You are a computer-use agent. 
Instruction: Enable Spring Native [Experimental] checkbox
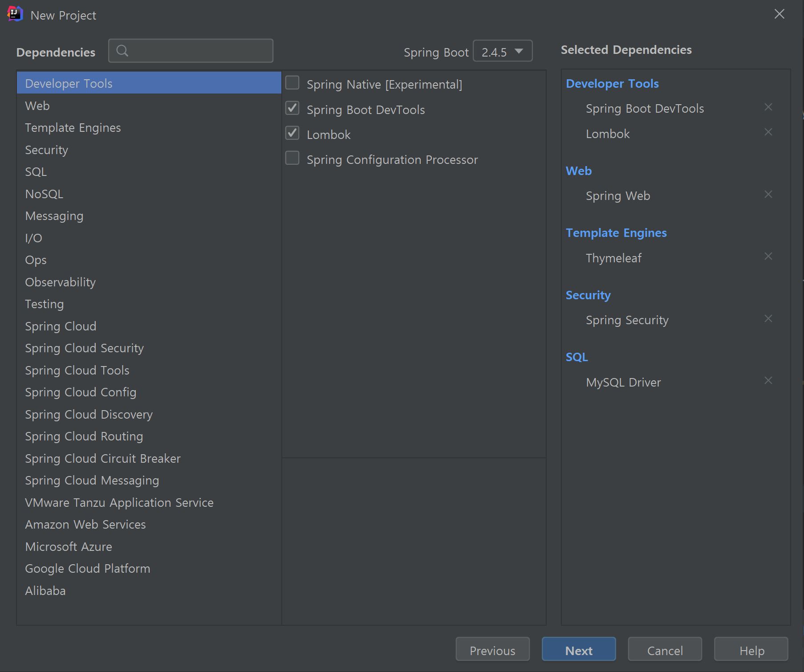tap(292, 83)
